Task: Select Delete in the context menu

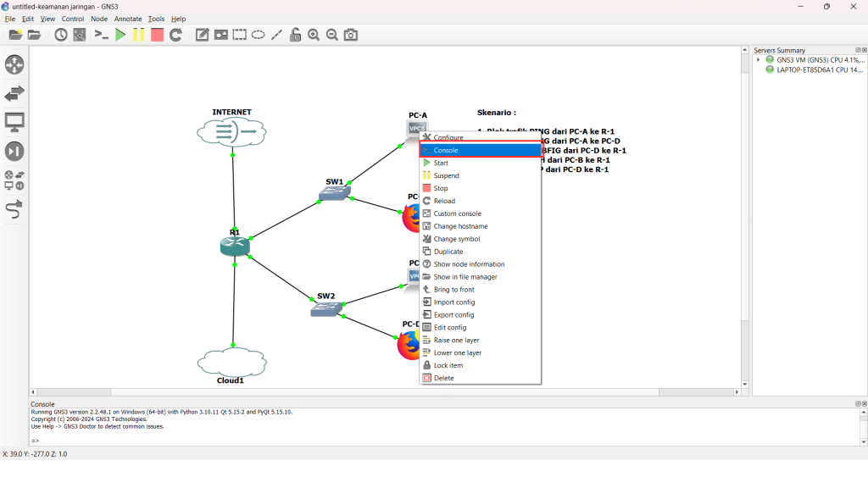Action: [x=443, y=378]
